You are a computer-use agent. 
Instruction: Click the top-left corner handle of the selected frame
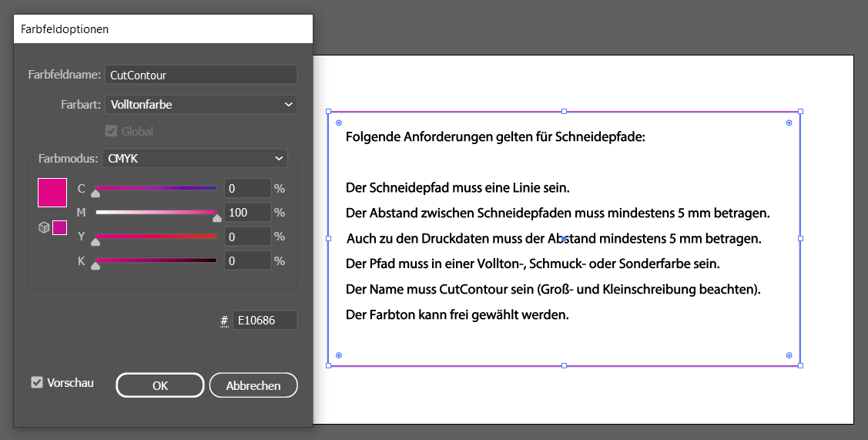pyautogui.click(x=329, y=112)
